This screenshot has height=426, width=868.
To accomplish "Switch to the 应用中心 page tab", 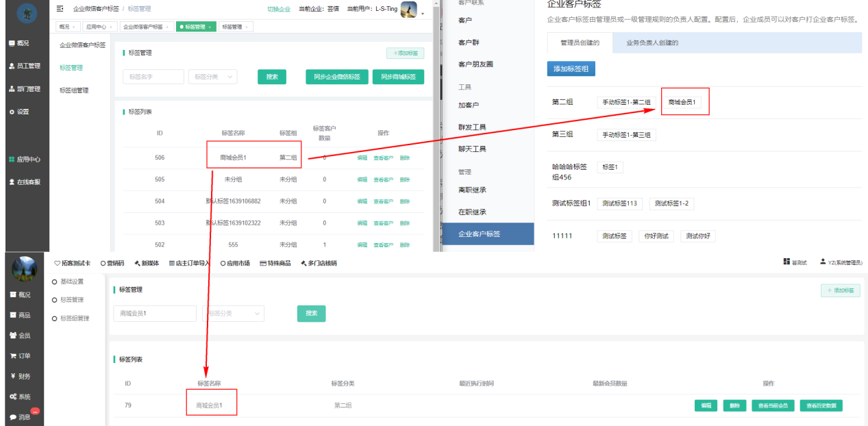I will [x=99, y=27].
